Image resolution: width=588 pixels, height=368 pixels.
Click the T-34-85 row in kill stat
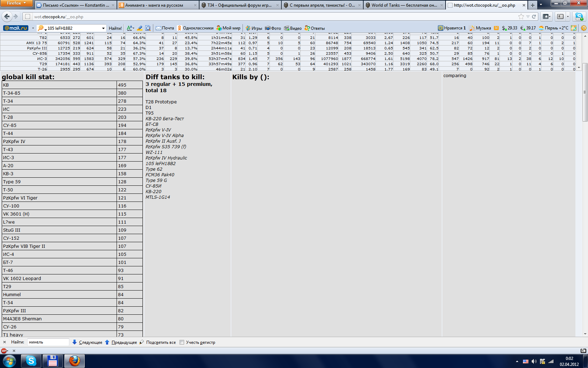[72, 93]
